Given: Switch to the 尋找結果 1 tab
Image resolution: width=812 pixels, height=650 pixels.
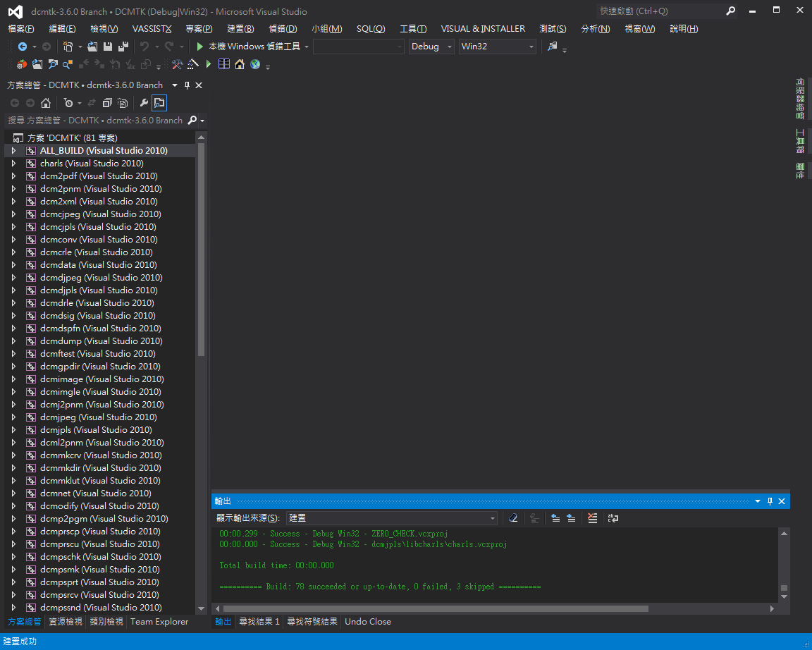Looking at the screenshot, I should click(259, 622).
